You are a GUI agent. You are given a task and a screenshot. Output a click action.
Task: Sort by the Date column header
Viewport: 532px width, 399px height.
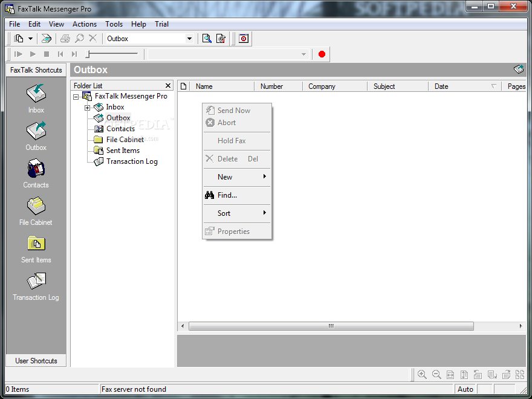click(x=465, y=86)
